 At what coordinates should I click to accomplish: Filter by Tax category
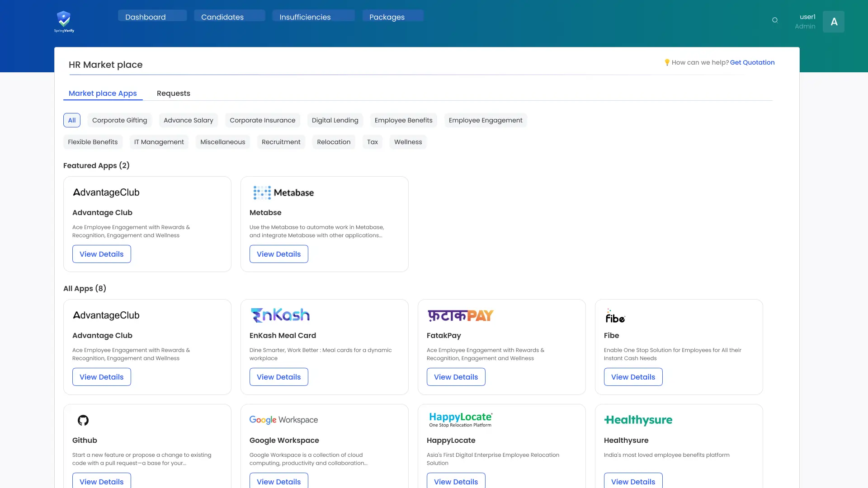point(373,142)
